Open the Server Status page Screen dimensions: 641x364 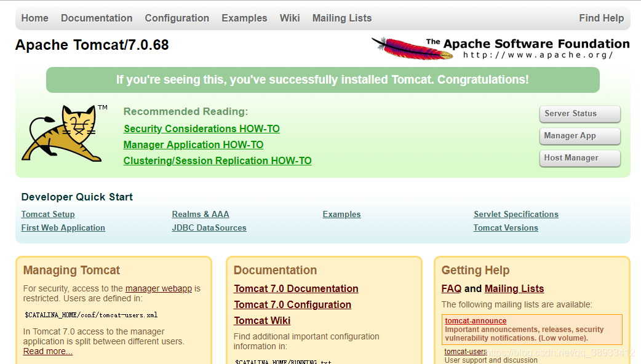point(579,114)
